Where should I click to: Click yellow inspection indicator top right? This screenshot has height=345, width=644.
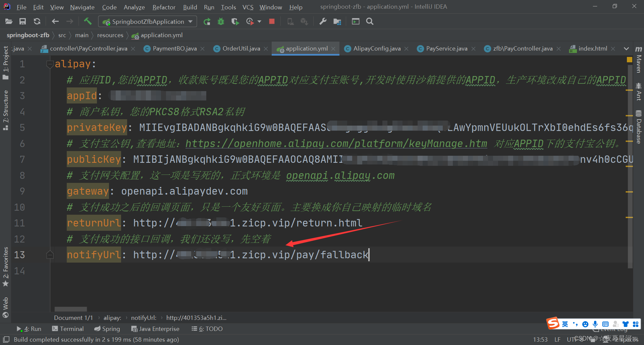click(x=629, y=60)
